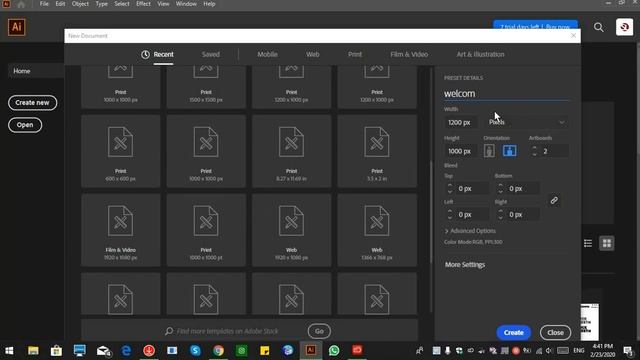Select portrait orientation icon

pyautogui.click(x=489, y=151)
